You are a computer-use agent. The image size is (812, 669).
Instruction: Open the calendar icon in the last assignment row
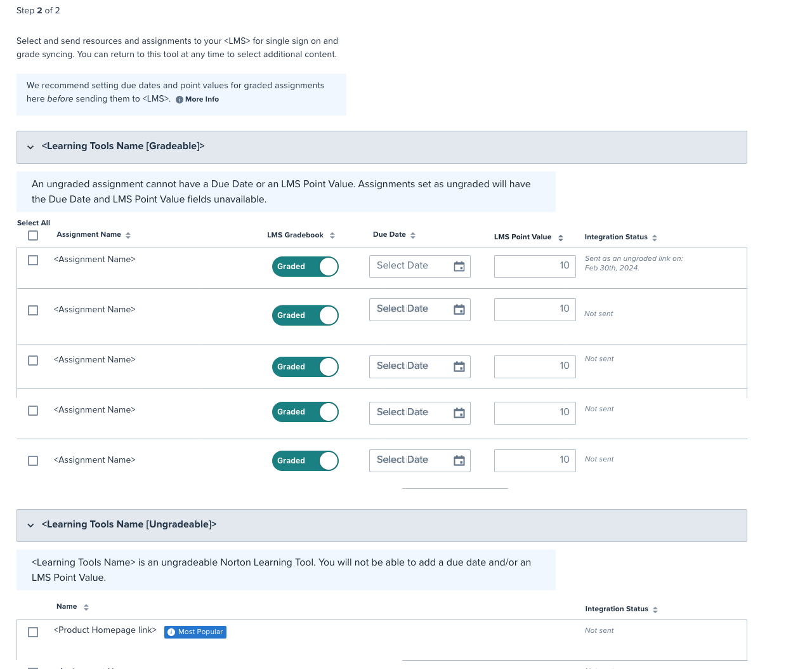click(x=459, y=461)
